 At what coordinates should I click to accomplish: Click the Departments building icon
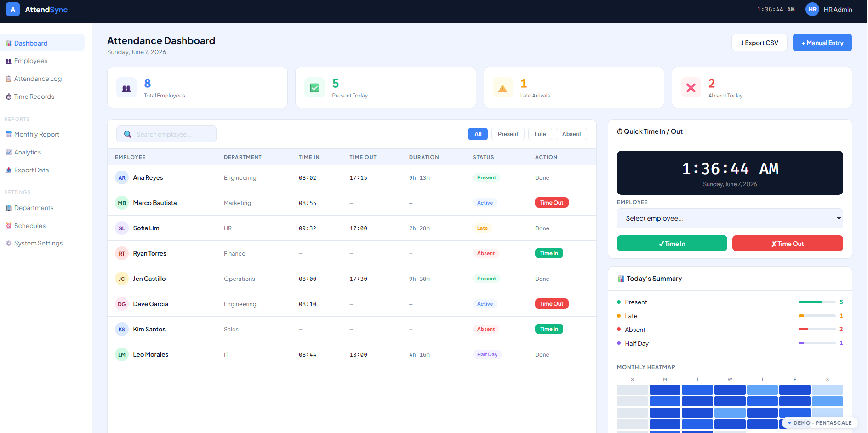coord(9,208)
